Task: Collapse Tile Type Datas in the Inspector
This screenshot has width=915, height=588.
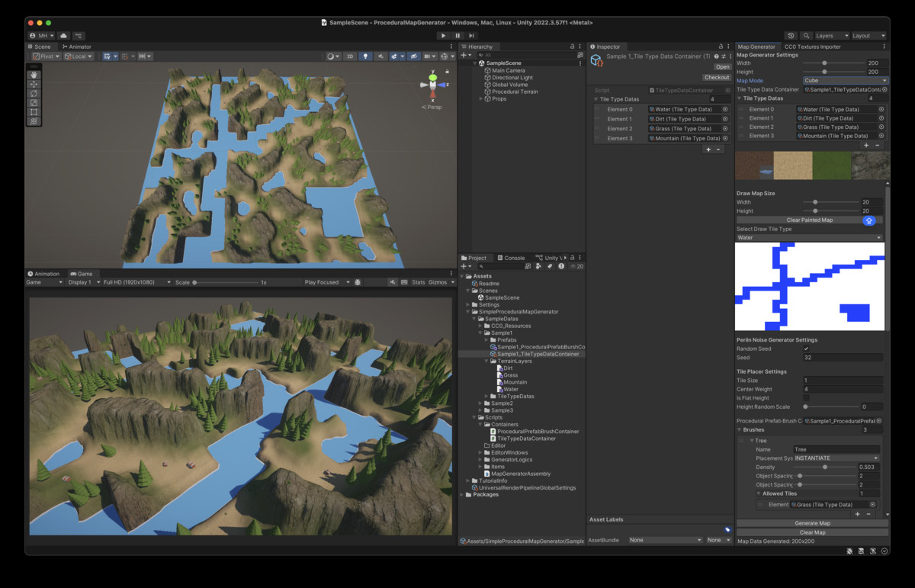Action: coord(596,99)
